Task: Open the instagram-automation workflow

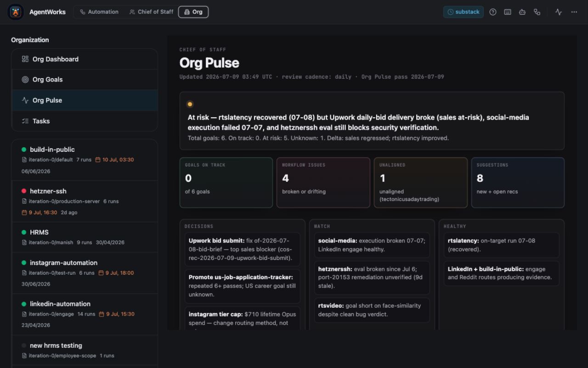Action: 85,273
